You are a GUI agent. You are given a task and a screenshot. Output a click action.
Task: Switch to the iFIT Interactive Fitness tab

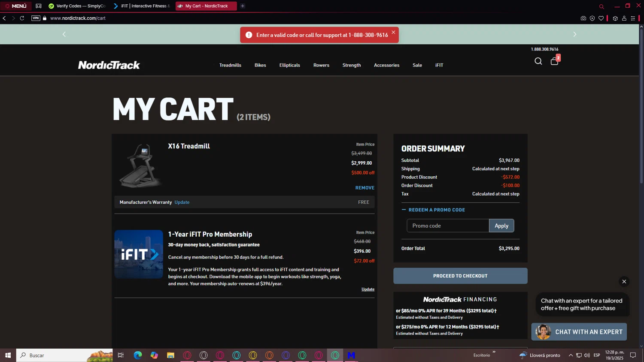(x=142, y=6)
